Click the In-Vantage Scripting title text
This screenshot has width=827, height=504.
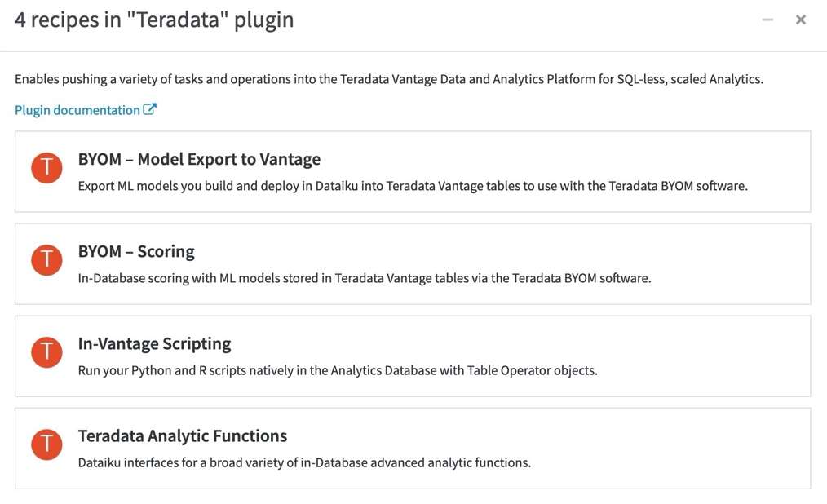[x=154, y=343]
